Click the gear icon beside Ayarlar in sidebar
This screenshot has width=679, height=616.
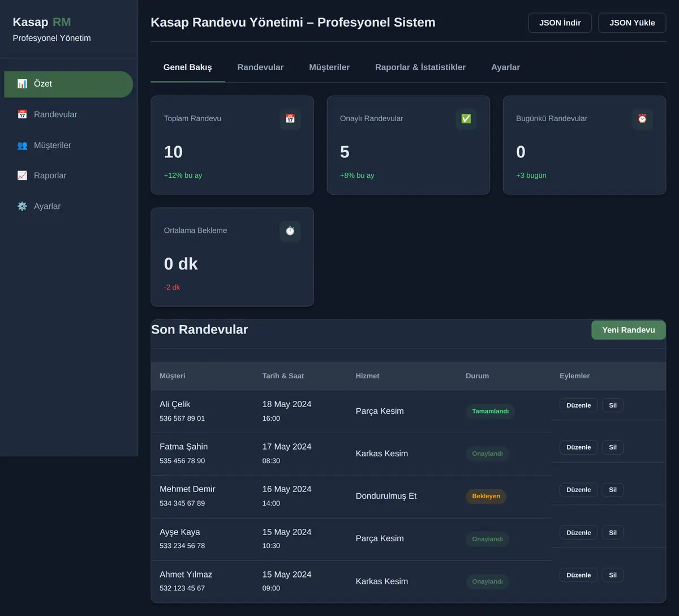tap(22, 207)
